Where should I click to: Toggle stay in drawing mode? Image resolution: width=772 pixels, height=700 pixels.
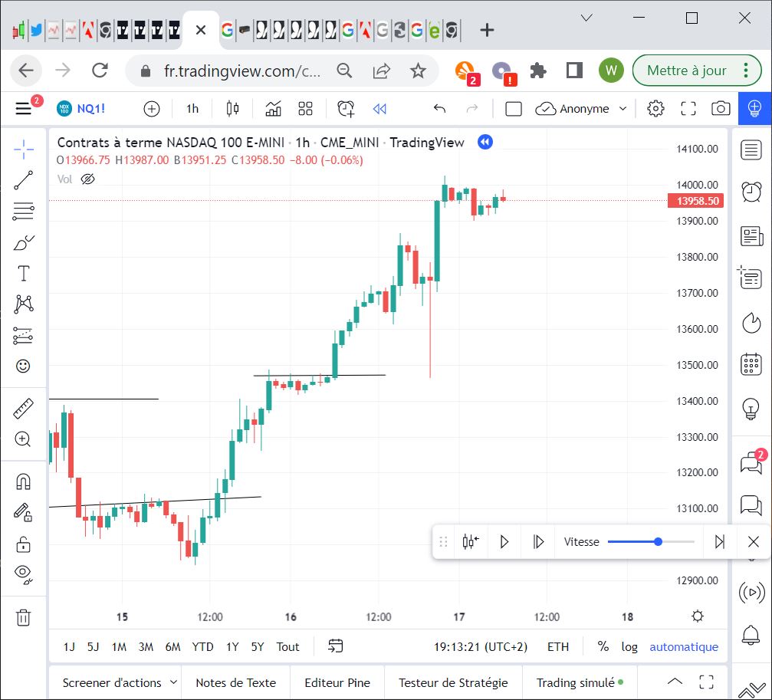pos(23,512)
